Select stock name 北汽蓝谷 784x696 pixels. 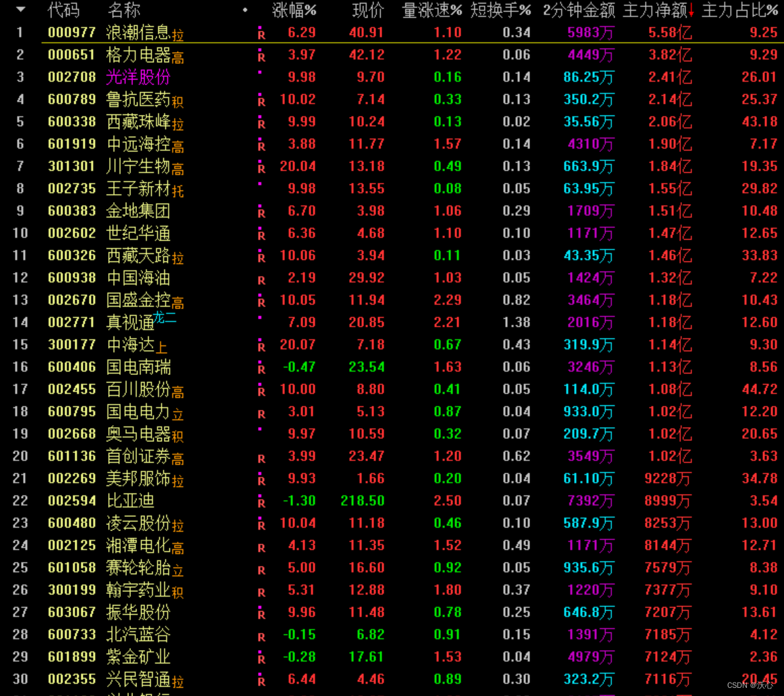(x=138, y=635)
